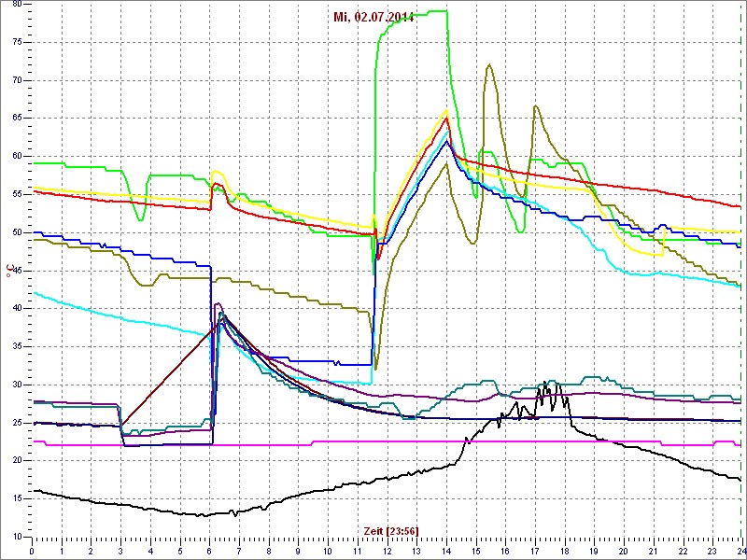Click hour label 22 on time axis

point(682,551)
